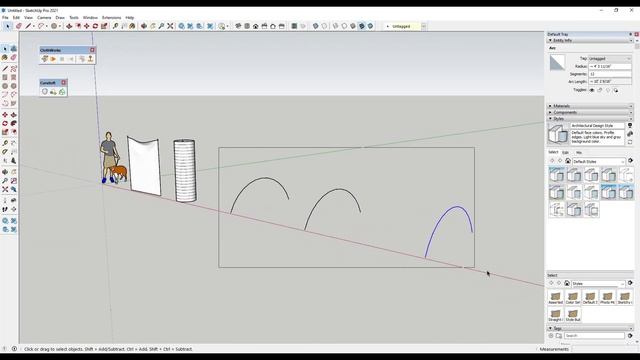Select the Dimensions tool in left toolbar
The width and height of the screenshot is (640, 360).
[13, 143]
